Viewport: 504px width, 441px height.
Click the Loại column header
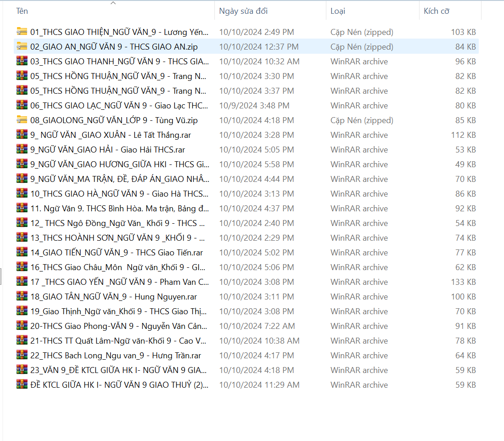click(x=338, y=11)
